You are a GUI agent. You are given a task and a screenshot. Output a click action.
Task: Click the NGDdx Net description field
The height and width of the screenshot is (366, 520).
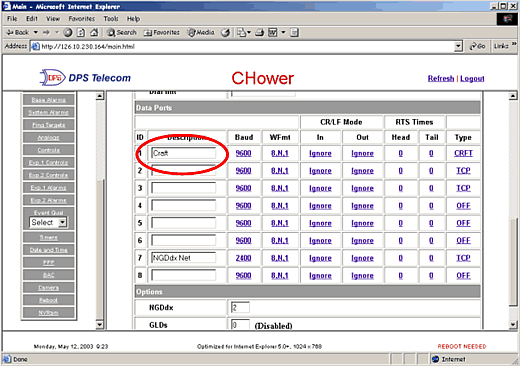(183, 258)
